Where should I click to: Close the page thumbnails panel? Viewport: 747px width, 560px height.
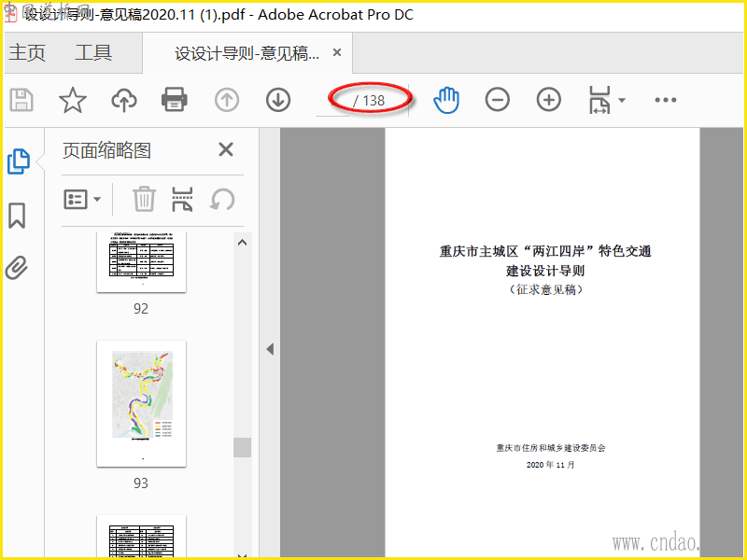226,149
